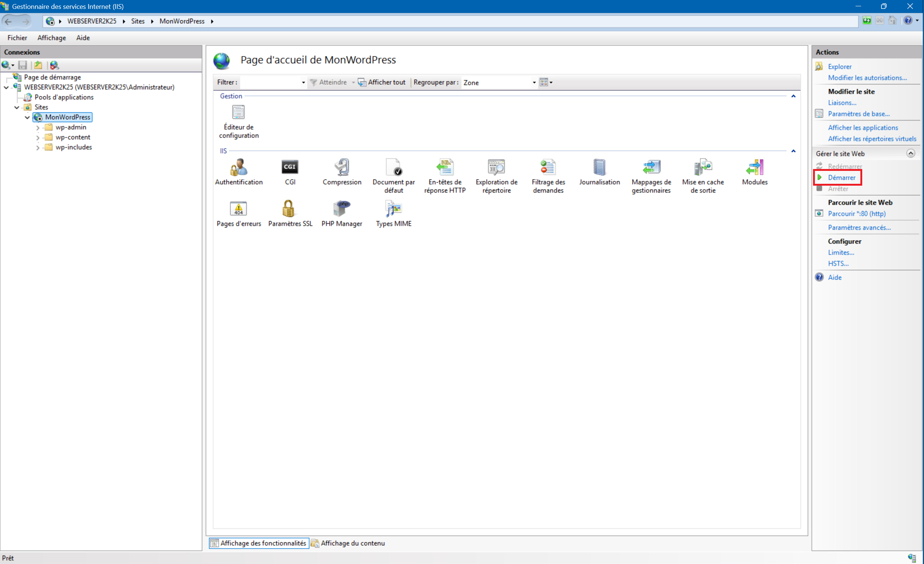Select Pools d'applications in the tree
Image resolution: width=924 pixels, height=564 pixels.
(64, 97)
